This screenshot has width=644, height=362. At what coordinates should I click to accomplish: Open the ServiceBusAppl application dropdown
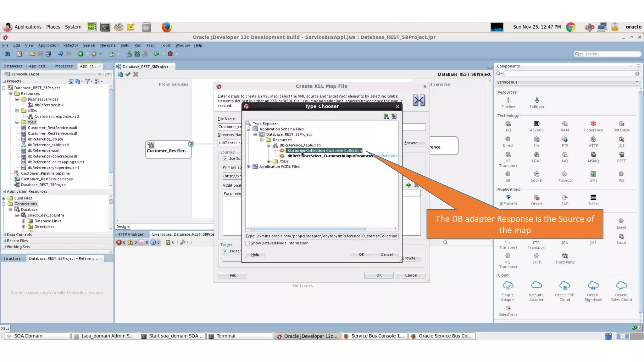coord(100,74)
